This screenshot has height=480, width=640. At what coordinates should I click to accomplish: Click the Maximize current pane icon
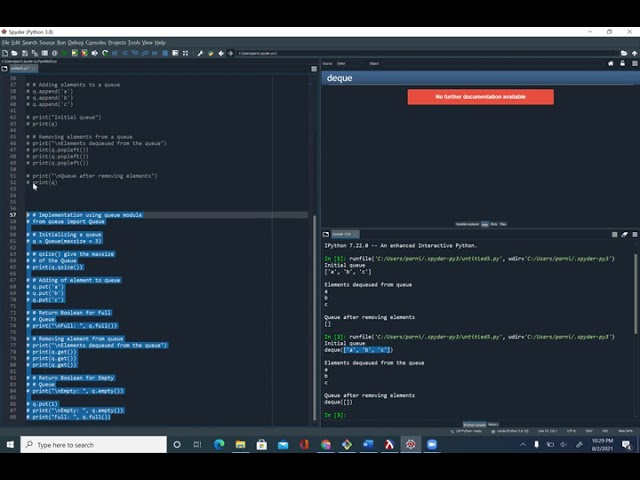coord(185,53)
